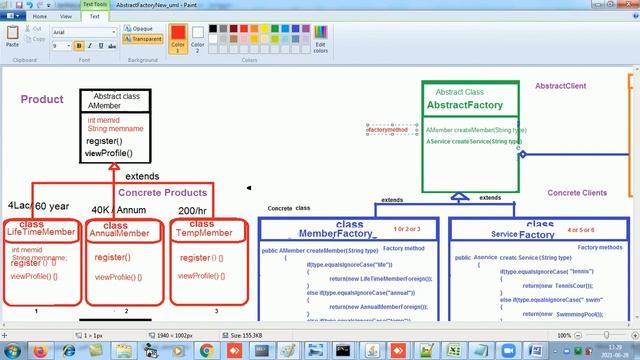This screenshot has height=360, width=640.
Task: Toggle Underline text formatting
Action: (x=101, y=46)
